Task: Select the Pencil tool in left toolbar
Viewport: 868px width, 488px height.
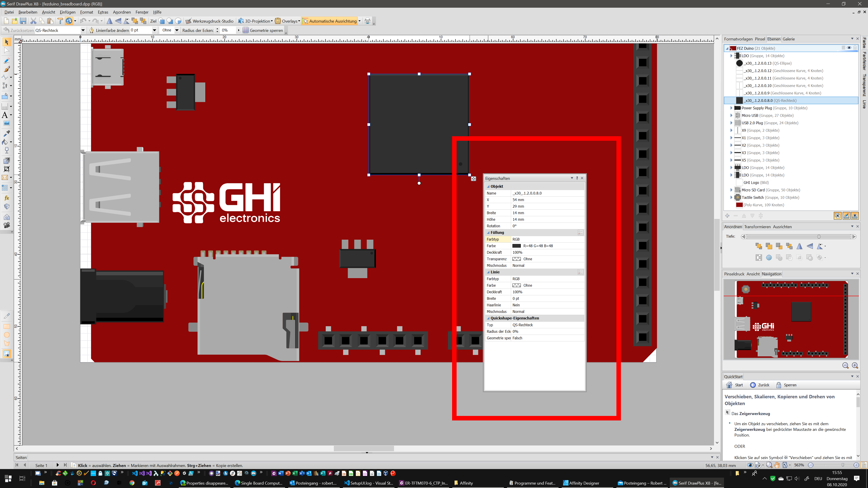Action: (x=6, y=61)
